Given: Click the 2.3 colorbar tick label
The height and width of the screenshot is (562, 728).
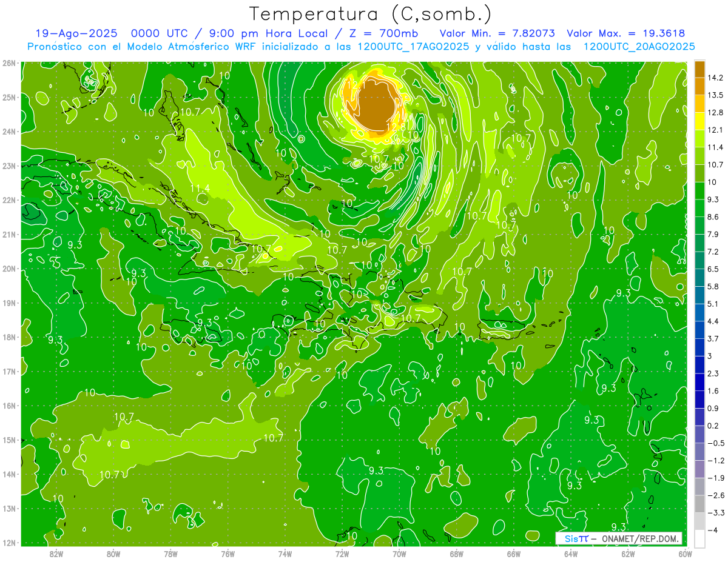Looking at the screenshot, I should pyautogui.click(x=713, y=374).
